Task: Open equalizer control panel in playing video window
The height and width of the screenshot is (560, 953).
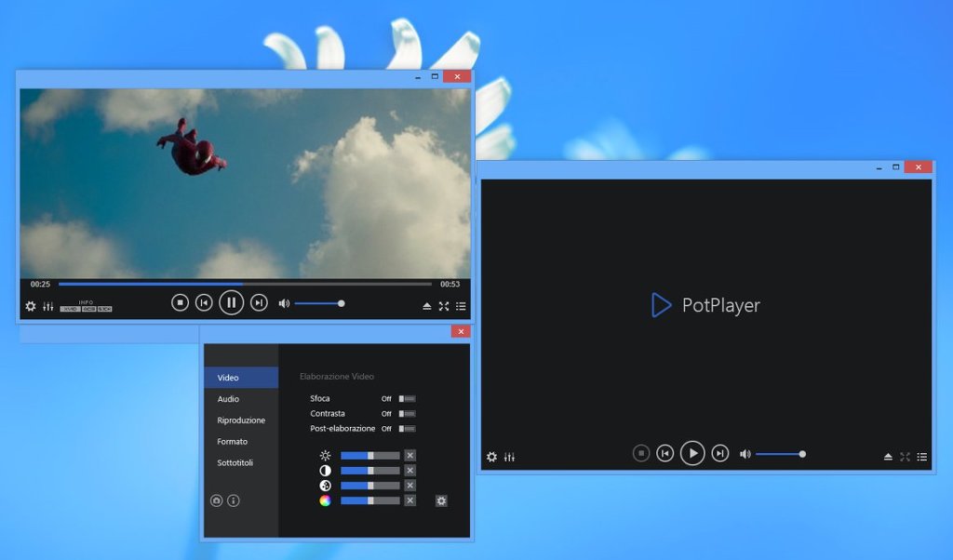Action: tap(48, 307)
